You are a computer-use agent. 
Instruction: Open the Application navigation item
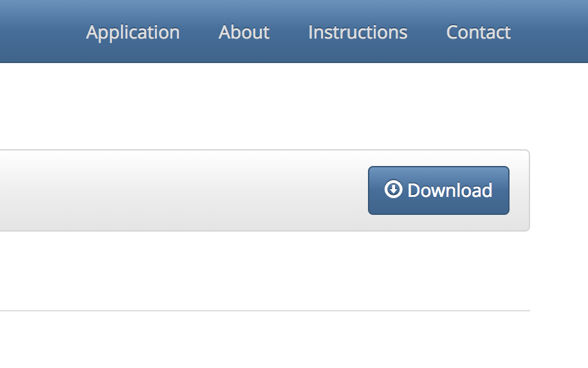tap(133, 32)
